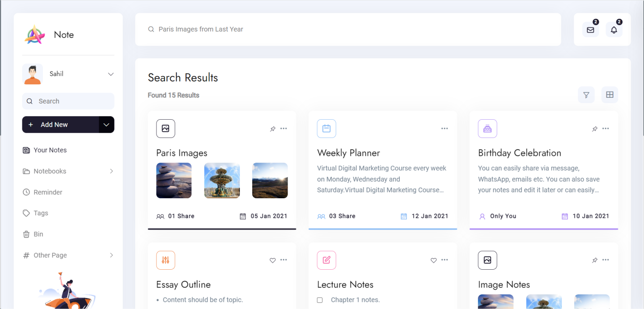Image resolution: width=644 pixels, height=309 pixels.
Task: Click the 03 Share label
Action: (x=342, y=216)
